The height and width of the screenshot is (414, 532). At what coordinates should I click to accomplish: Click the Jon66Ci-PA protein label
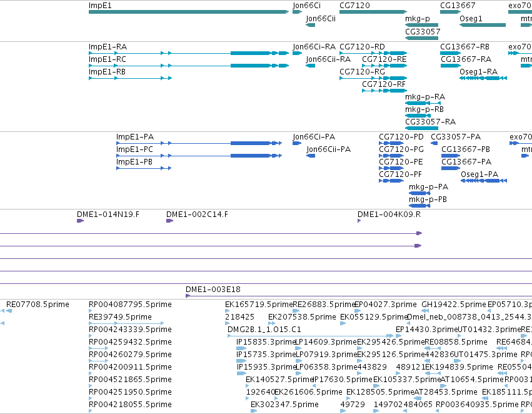click(x=314, y=137)
